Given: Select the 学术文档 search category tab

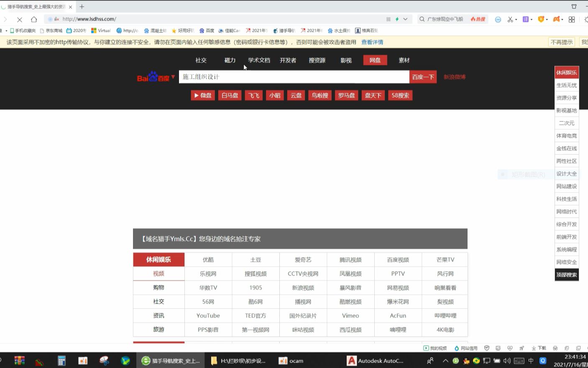Looking at the screenshot, I should pos(259,60).
